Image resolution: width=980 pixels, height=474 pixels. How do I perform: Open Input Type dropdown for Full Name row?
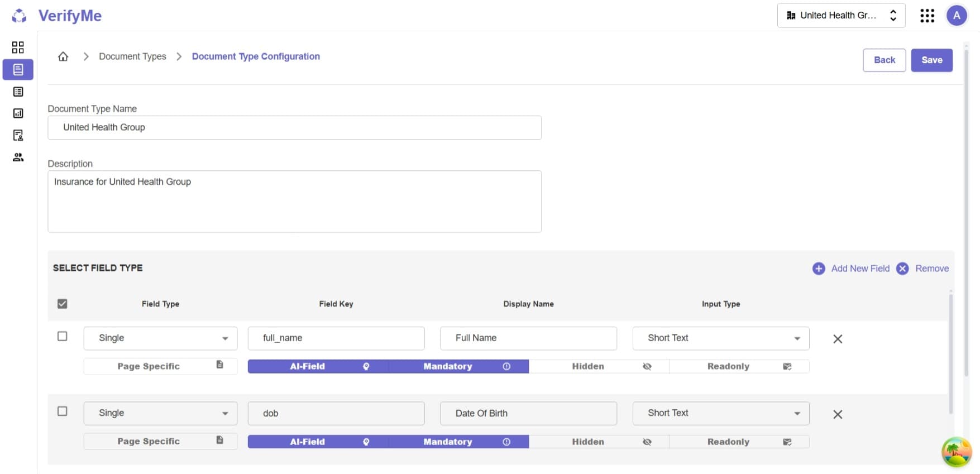[720, 338]
